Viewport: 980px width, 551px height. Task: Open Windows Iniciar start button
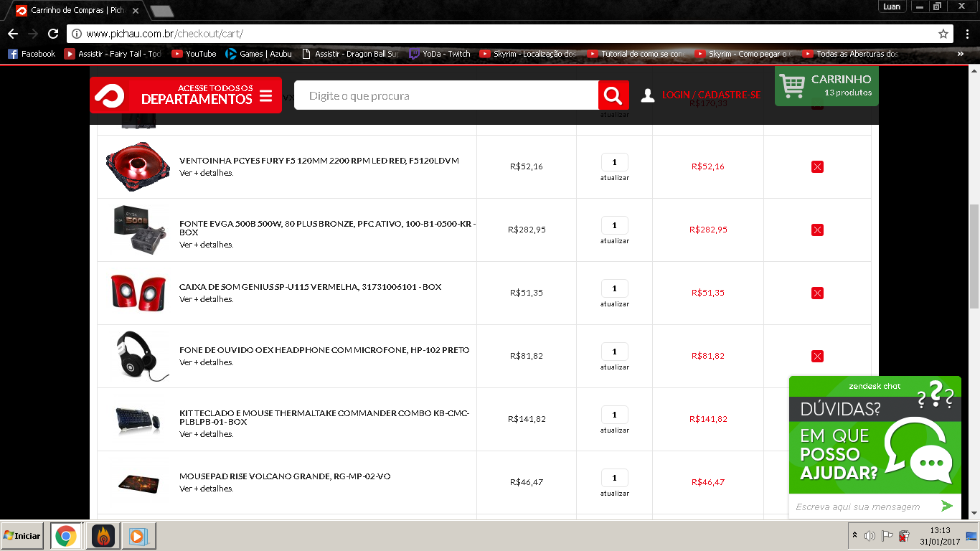click(22, 536)
